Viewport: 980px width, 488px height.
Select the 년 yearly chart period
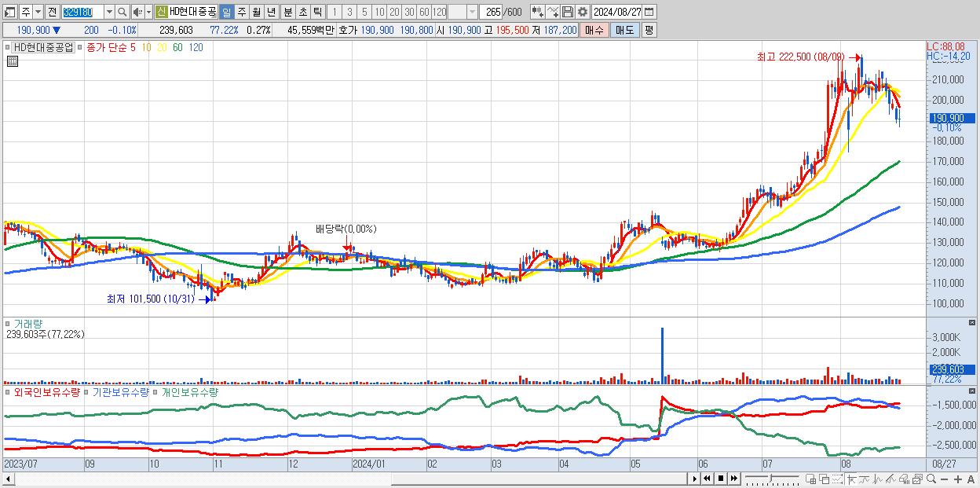(271, 13)
